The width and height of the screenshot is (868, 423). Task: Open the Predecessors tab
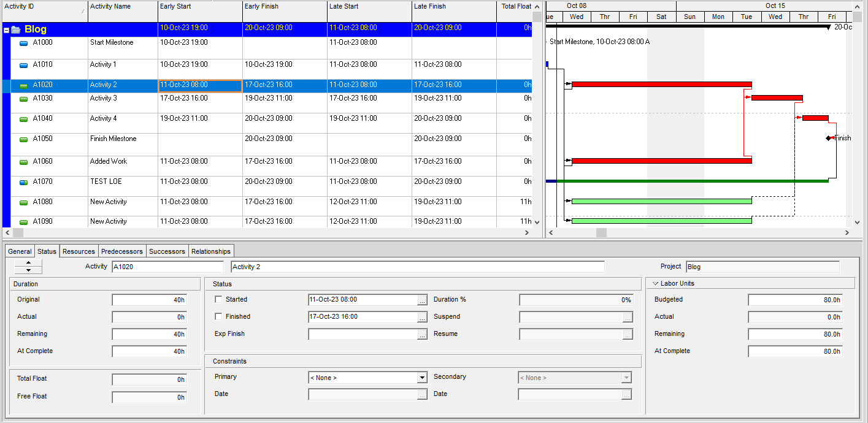(122, 251)
